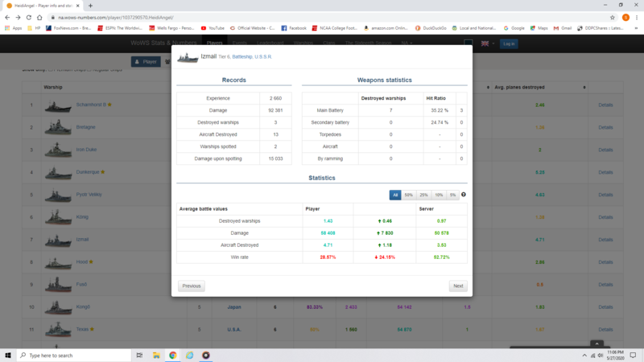The image size is (644, 362).
Task: Bookmark this page with the star
Action: click(x=613, y=18)
